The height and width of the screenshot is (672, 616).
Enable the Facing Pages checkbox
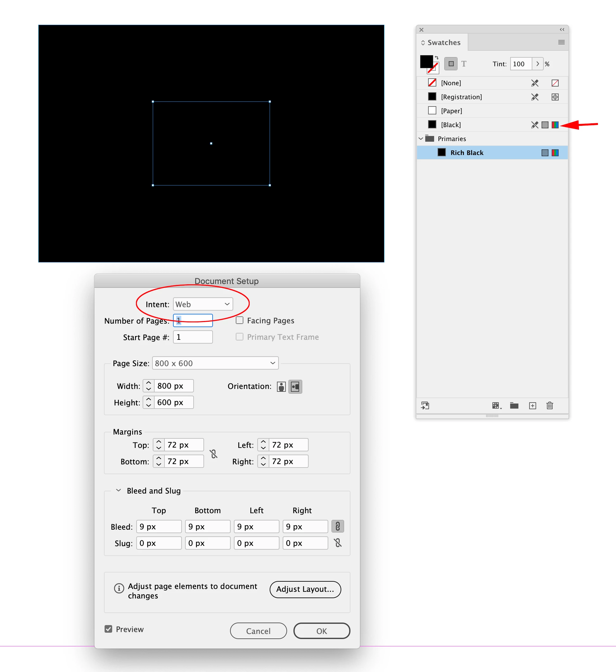click(x=239, y=320)
